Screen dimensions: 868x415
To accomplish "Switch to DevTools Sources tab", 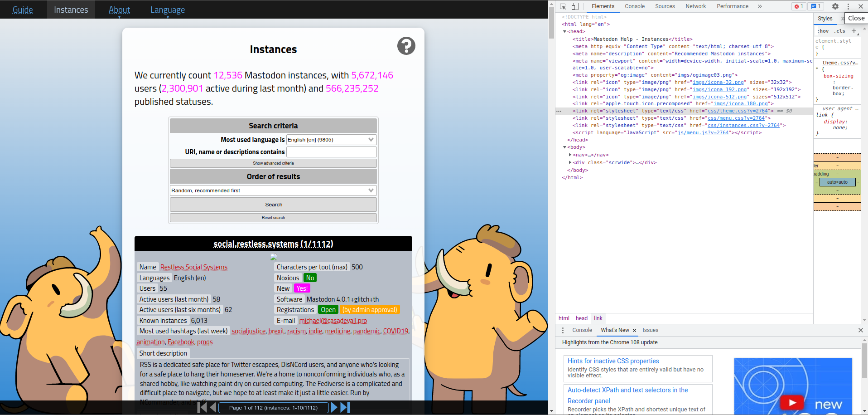I will [665, 6].
